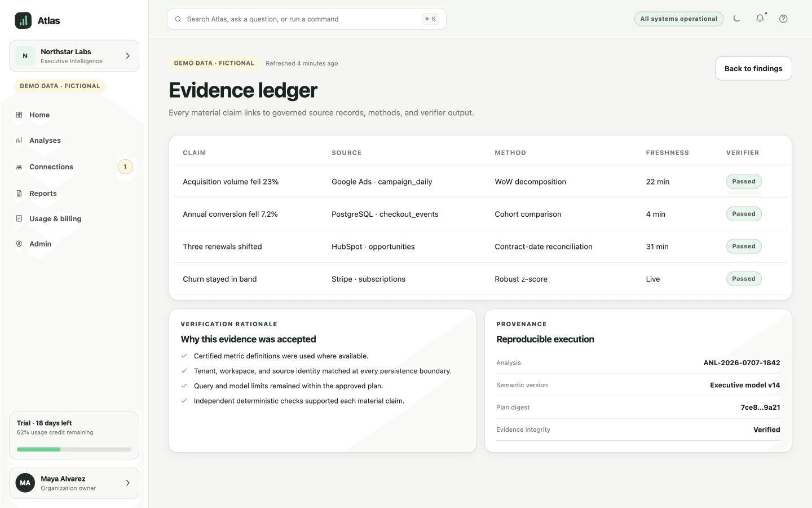Viewport: 812px width, 508px height.
Task: Toggle dark mode with moon icon
Action: [x=736, y=19]
